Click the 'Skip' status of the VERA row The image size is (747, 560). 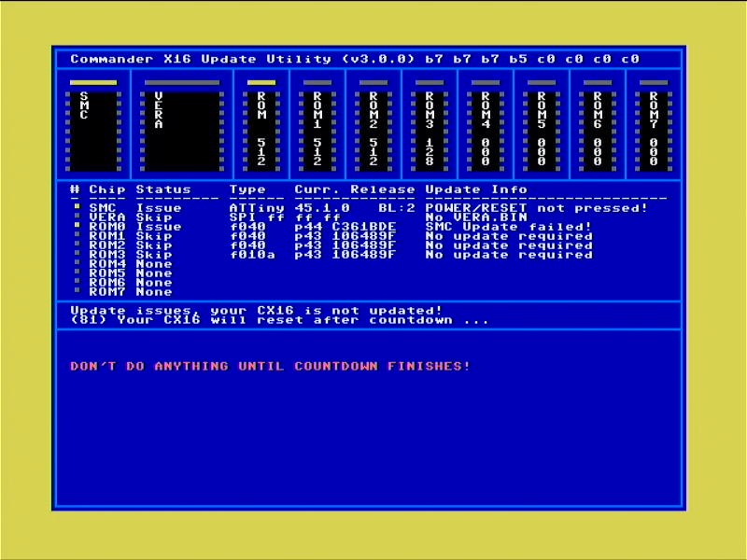[x=154, y=217]
